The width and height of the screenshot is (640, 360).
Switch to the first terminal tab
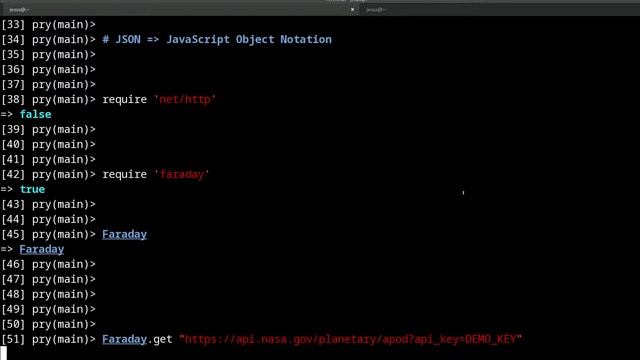pos(180,9)
